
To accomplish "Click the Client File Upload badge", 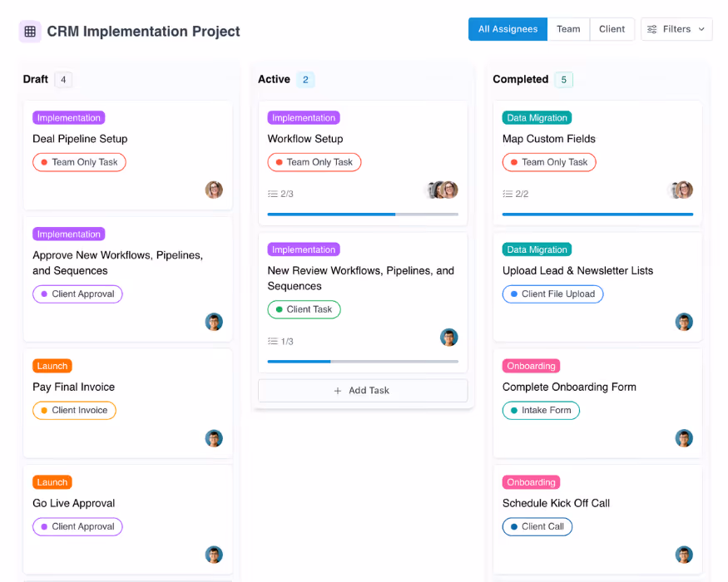I will pos(553,294).
